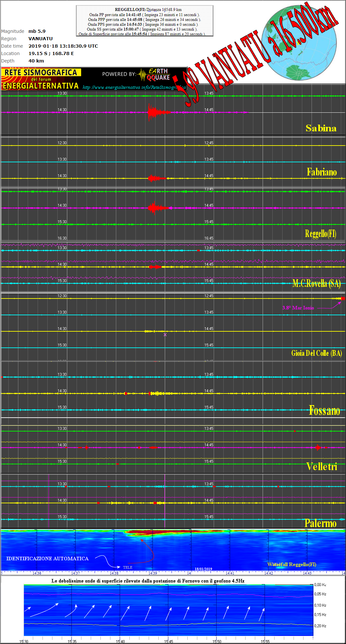Click the pink x marker in Gioia Del Colle
Viewport: 346px width, 644px height.
click(165, 335)
